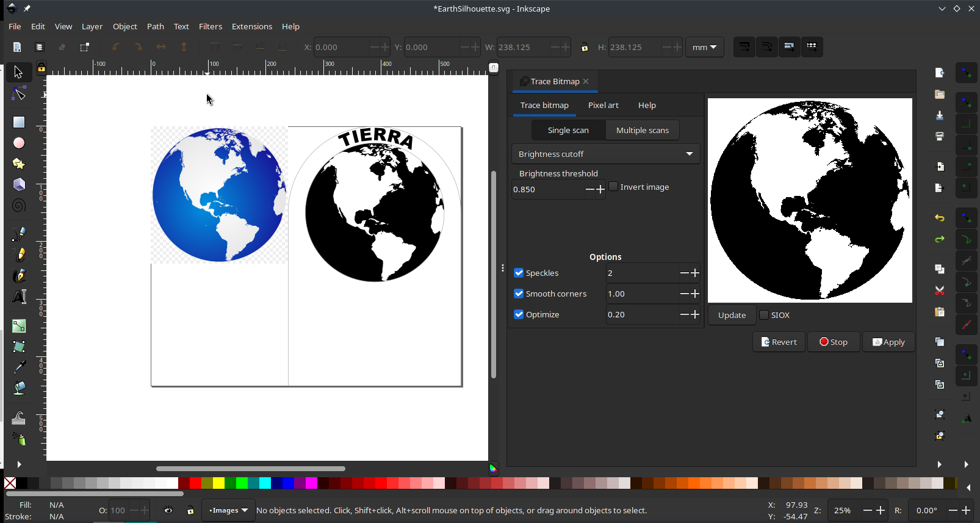This screenshot has width=980, height=523.
Task: Select the Calligraphy tool
Action: (19, 275)
